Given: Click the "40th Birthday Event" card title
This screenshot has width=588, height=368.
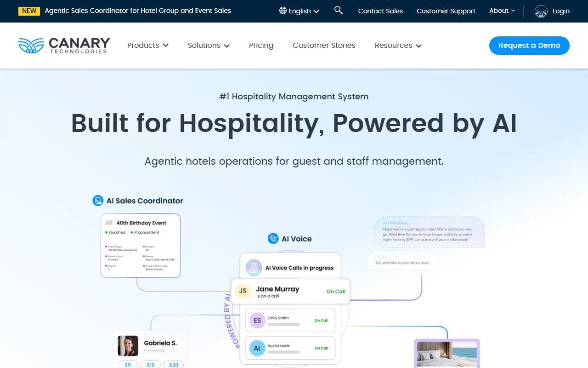Looking at the screenshot, I should (141, 223).
